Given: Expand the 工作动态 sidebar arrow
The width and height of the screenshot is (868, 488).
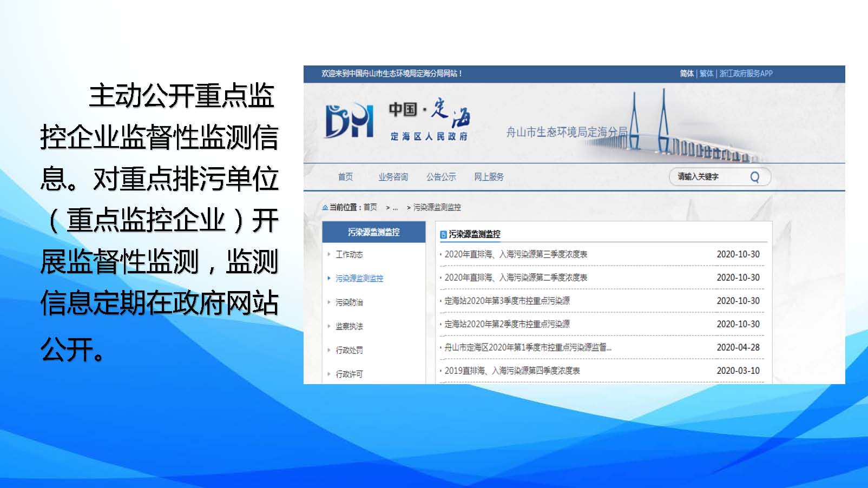Looking at the screenshot, I should (x=328, y=254).
